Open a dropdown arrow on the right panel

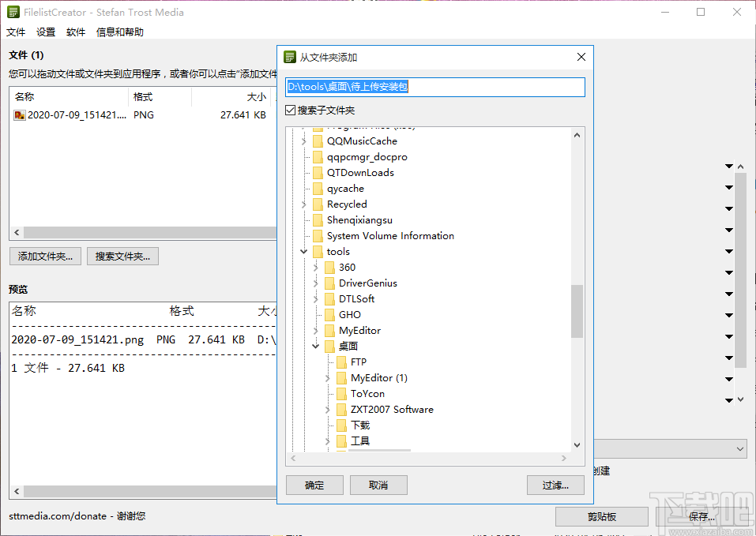tap(728, 166)
